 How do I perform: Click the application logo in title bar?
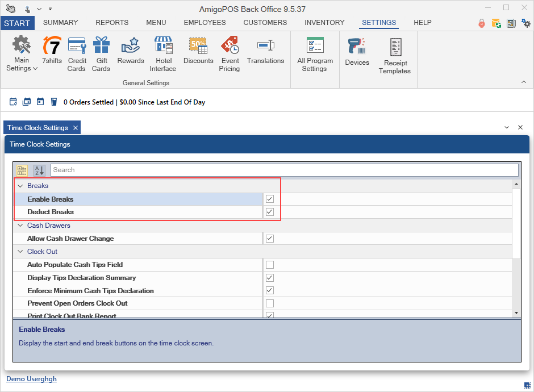11,9
